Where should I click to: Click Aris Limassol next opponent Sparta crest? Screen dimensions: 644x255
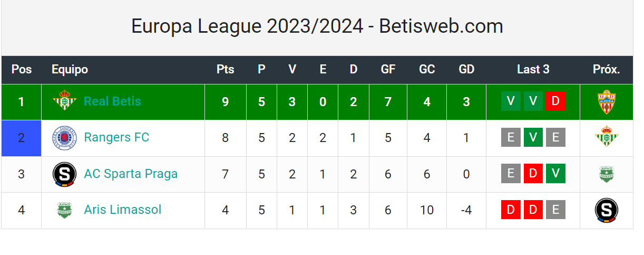[607, 210]
